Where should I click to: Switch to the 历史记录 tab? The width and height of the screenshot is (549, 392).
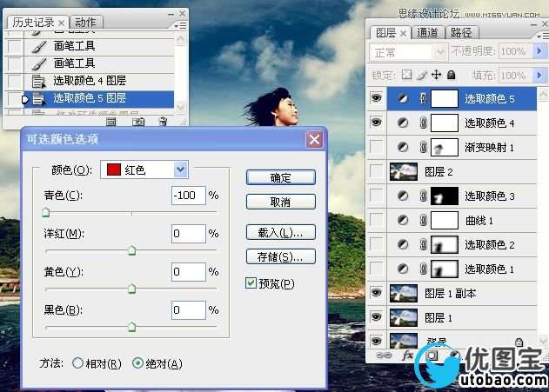[x=37, y=23]
